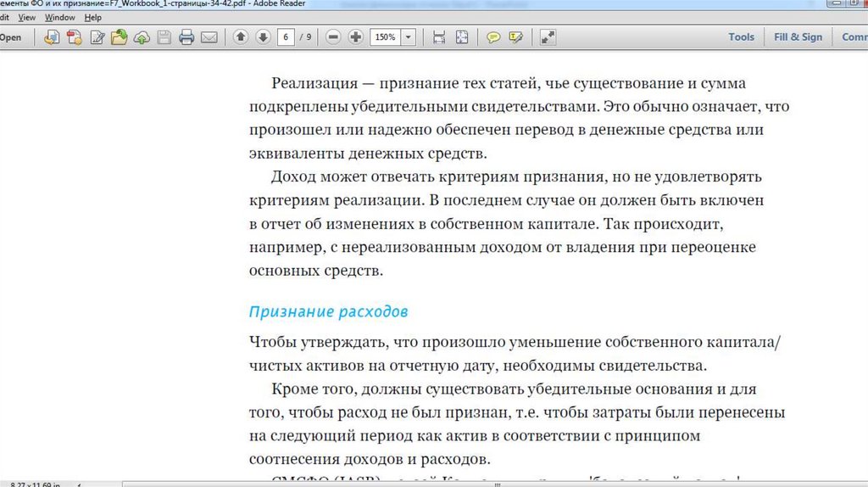Click the Open button in the toolbar

[10, 37]
